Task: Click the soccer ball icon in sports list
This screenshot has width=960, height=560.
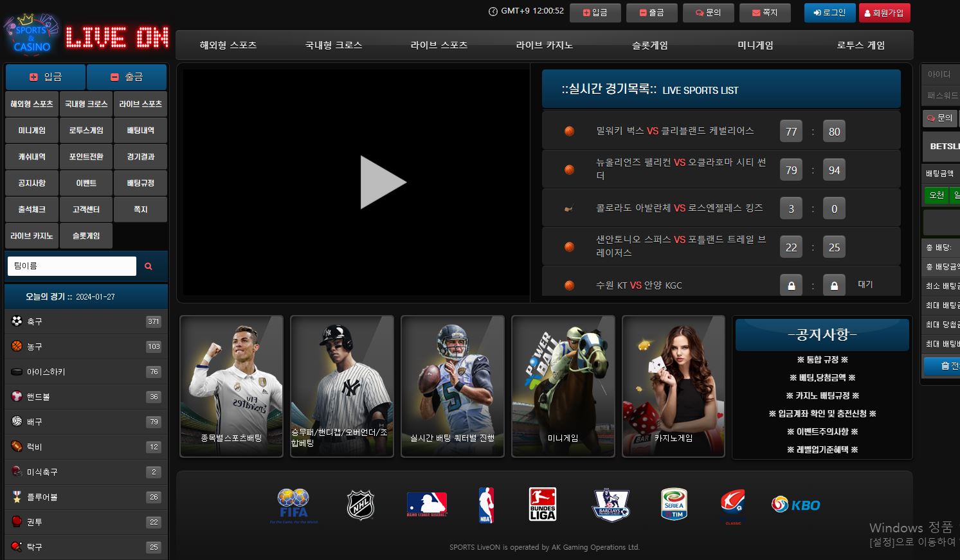Action: (x=17, y=321)
